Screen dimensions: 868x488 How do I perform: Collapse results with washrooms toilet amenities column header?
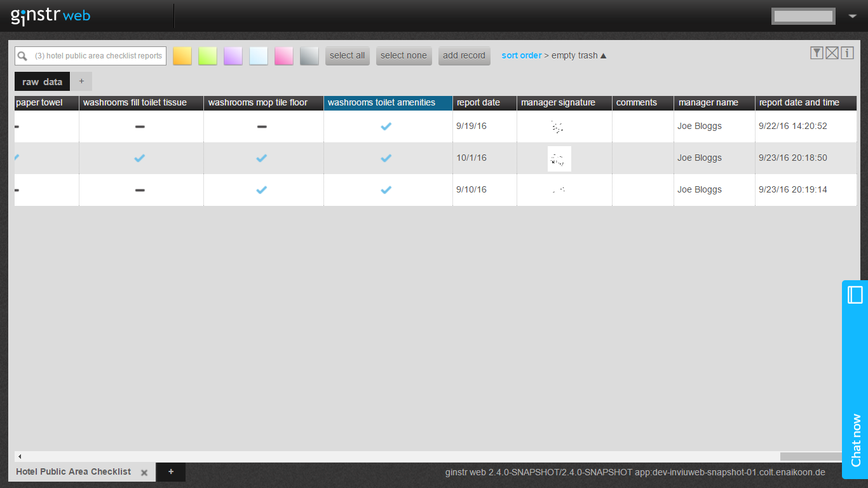tap(388, 102)
